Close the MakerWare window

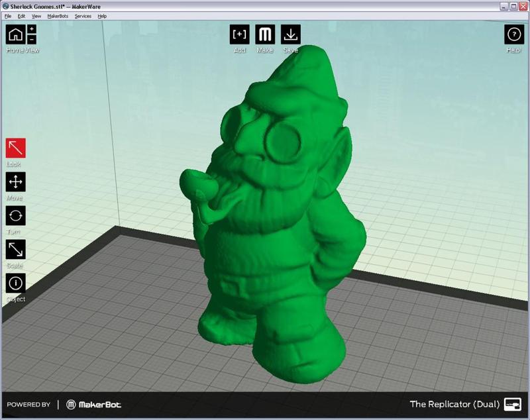[523, 6]
